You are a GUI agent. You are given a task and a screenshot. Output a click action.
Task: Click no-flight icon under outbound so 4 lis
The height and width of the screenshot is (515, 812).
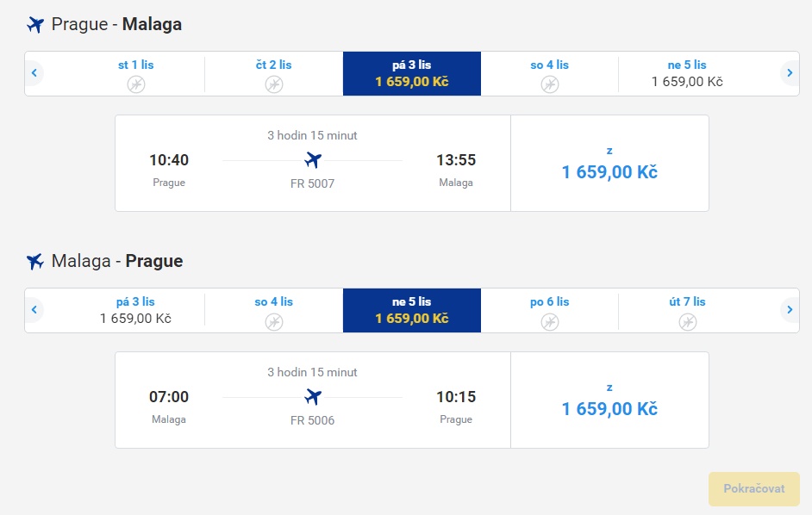549,84
